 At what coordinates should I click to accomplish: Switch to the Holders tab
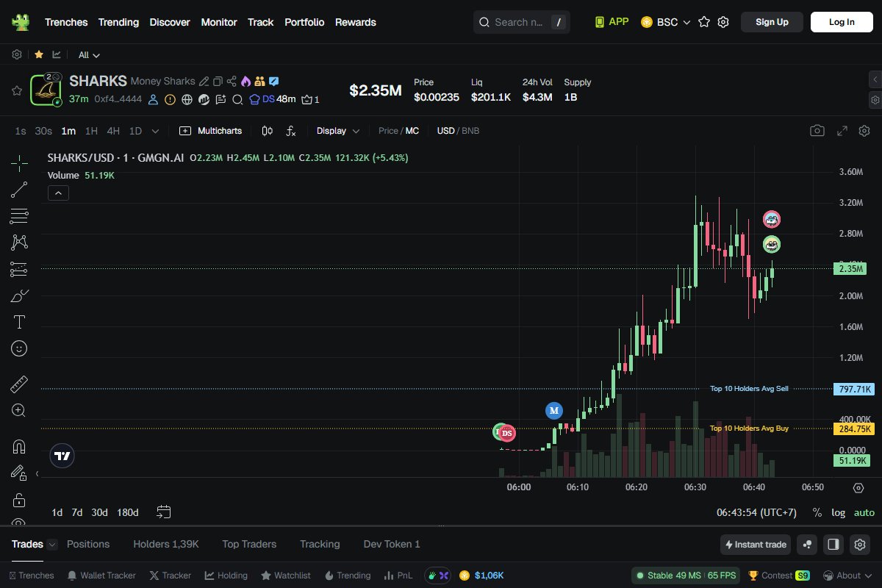[x=165, y=544]
